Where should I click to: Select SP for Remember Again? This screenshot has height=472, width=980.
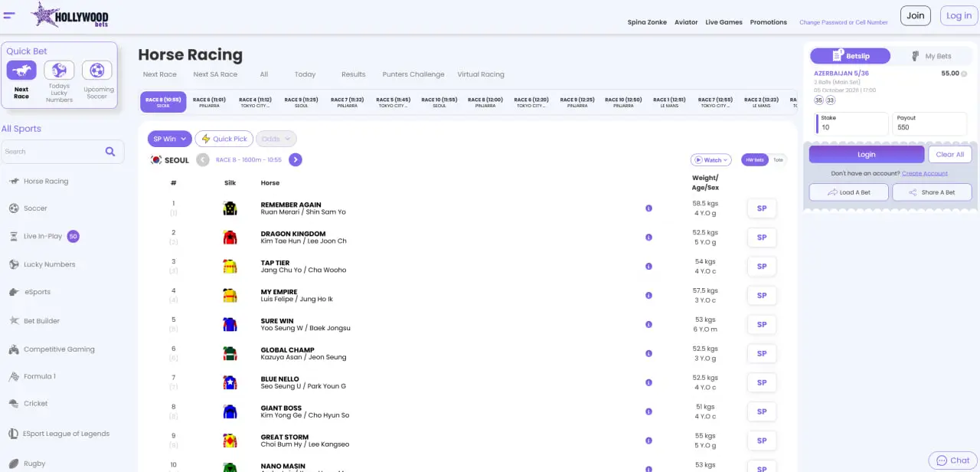tap(762, 208)
